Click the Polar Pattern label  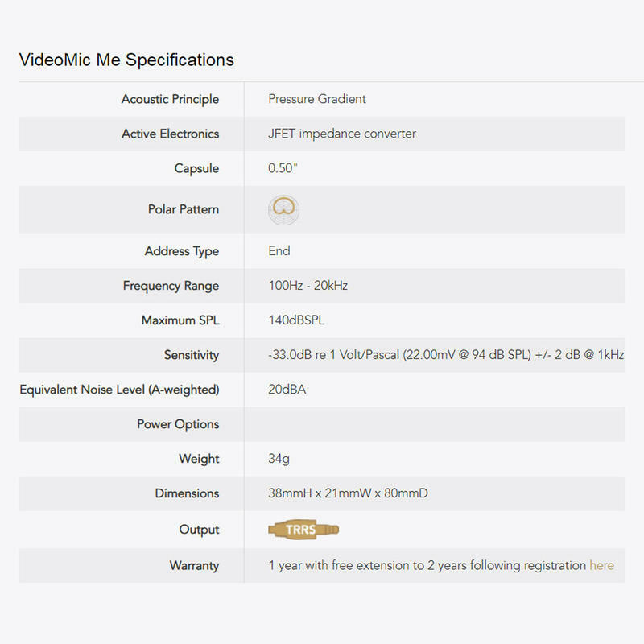183,209
